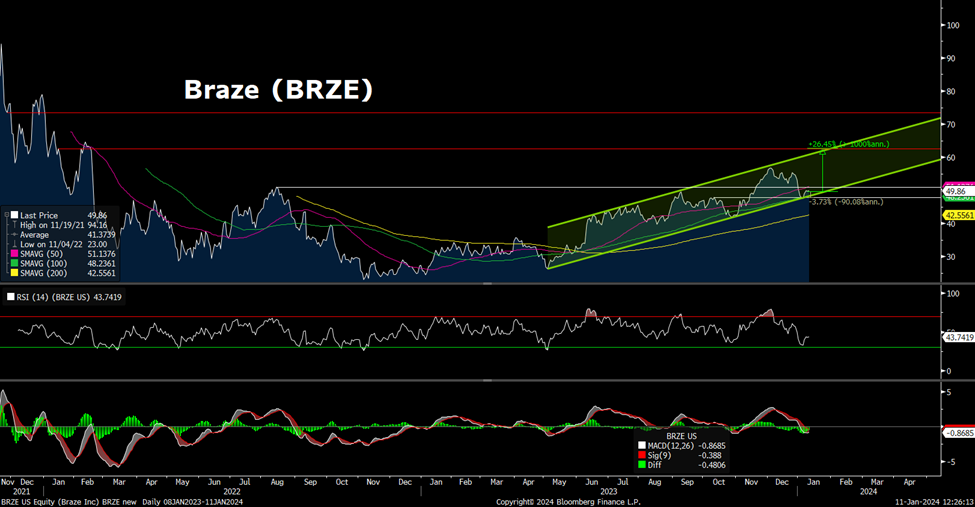Image resolution: width=975 pixels, height=507 pixels.
Task: Click the Average marker icon in legend
Action: click(x=14, y=235)
